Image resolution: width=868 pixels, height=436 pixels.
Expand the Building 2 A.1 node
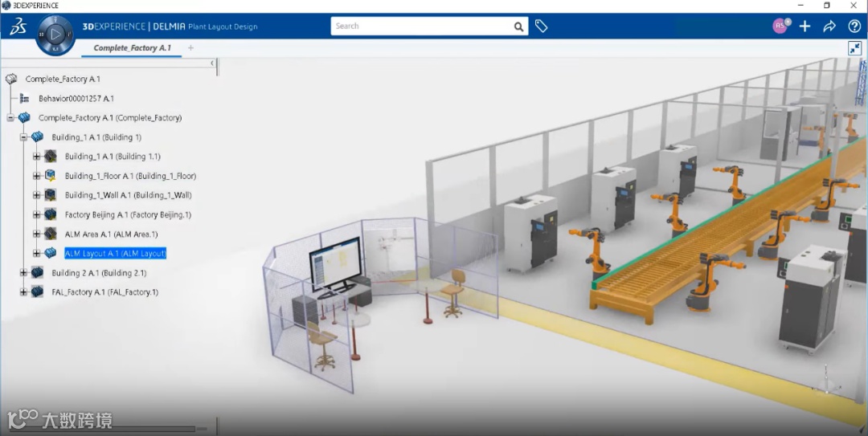pos(23,273)
